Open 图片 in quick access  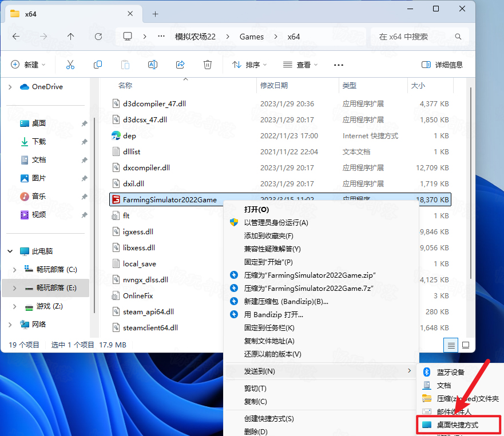(33, 178)
